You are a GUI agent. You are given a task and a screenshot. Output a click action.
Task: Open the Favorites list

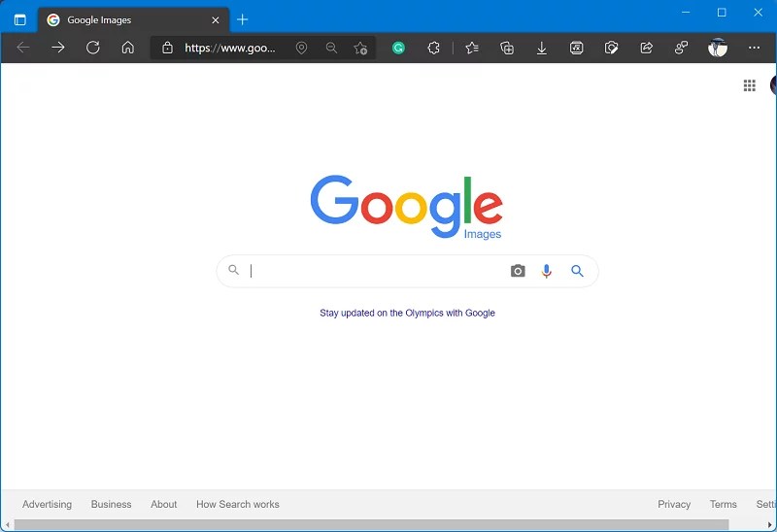tap(472, 48)
